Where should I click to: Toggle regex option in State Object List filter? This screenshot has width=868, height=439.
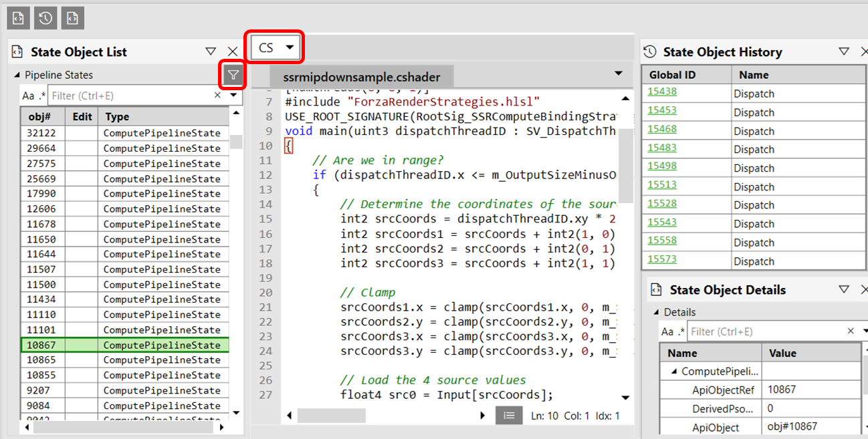pyautogui.click(x=42, y=96)
